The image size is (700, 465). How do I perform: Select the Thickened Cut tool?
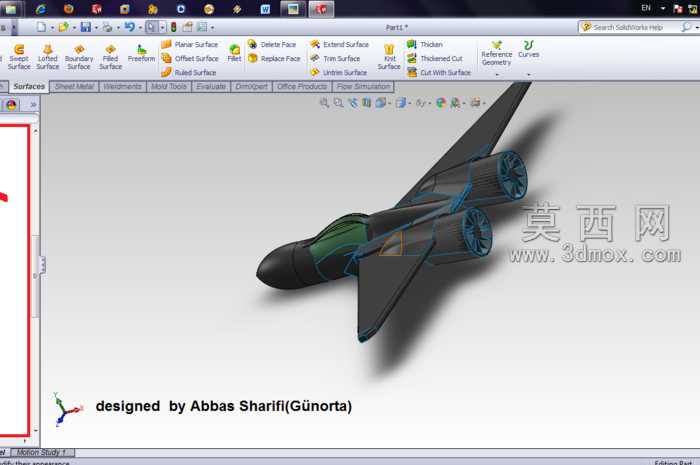point(435,58)
